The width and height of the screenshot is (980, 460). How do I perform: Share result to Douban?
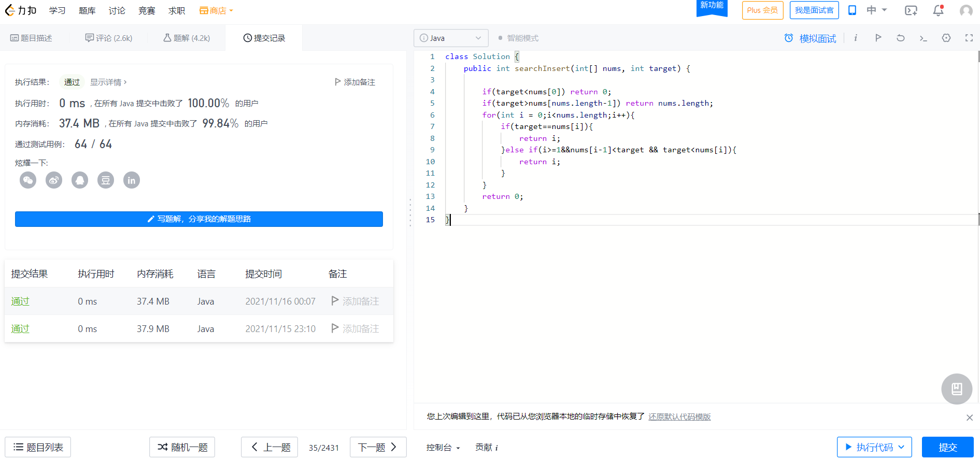pyautogui.click(x=106, y=180)
